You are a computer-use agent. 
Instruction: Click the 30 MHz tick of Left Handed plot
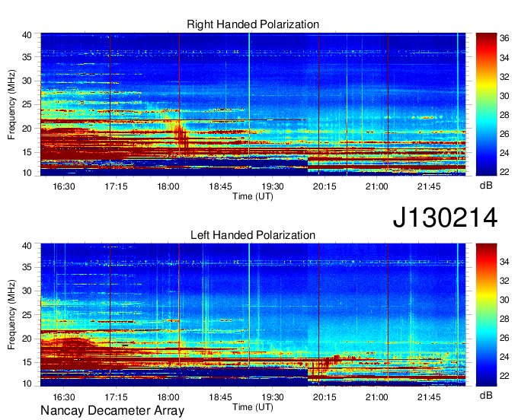(x=27, y=291)
